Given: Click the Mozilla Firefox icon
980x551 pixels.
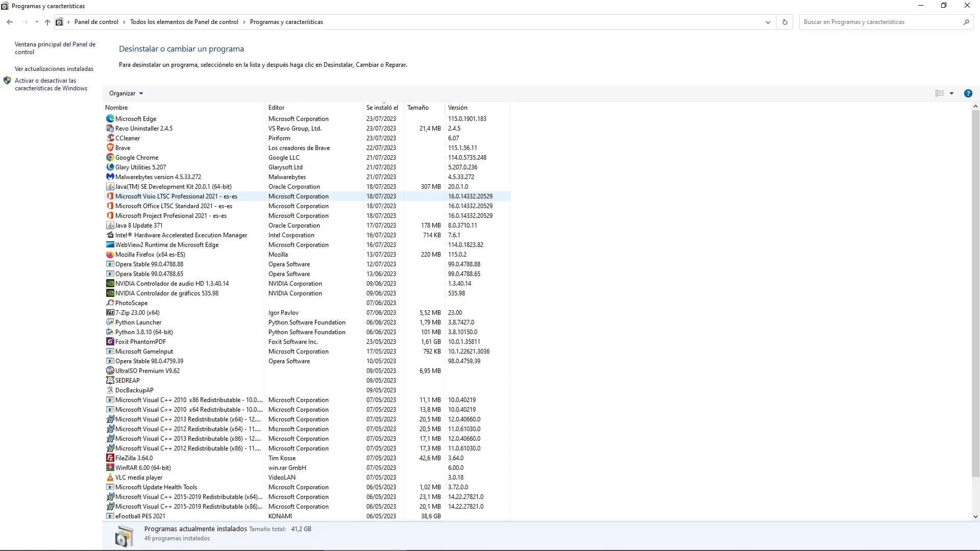Looking at the screenshot, I should point(110,254).
